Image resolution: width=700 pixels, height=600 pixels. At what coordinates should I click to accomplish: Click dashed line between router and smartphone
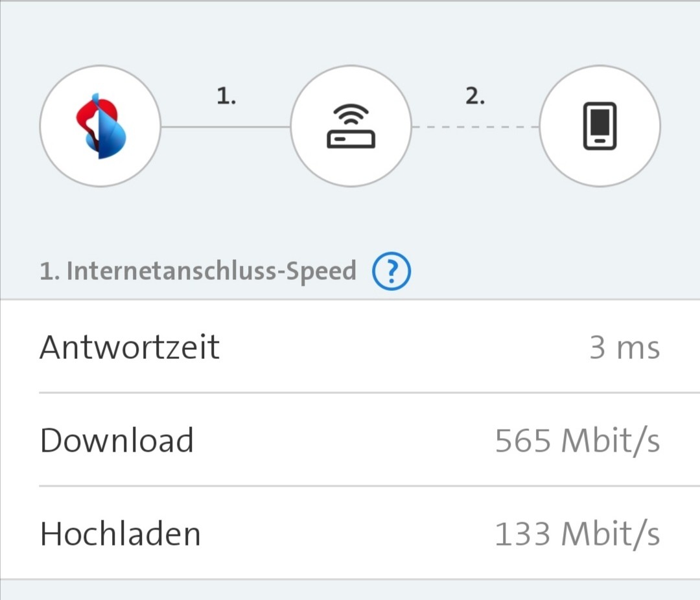(475, 127)
